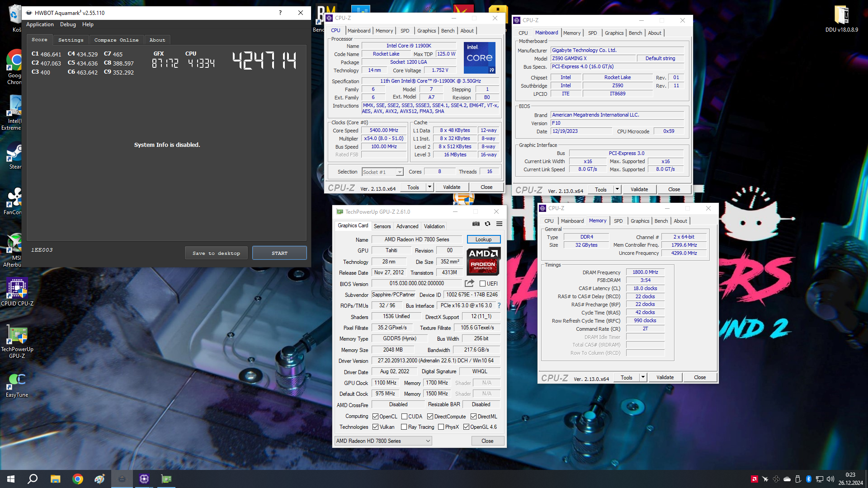This screenshot has width=868, height=488.
Task: Open the volume control in system tray
Action: (x=830, y=479)
